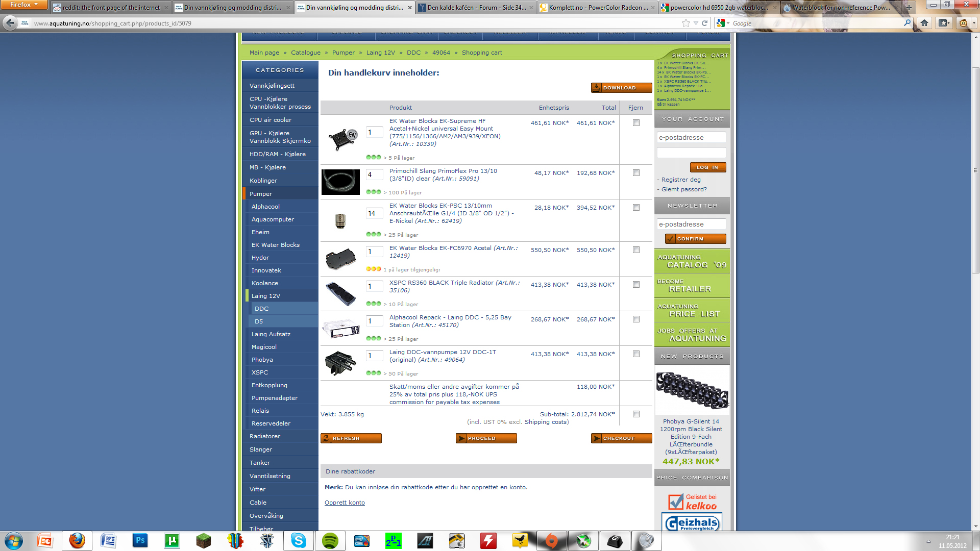
Task: Launch Firefox from the taskbar
Action: tap(77, 541)
